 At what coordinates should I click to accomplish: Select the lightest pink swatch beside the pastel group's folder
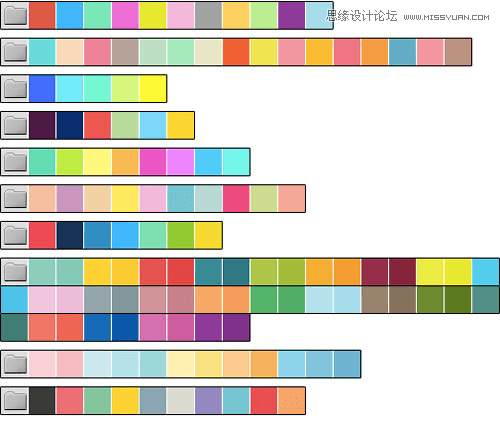coord(42,364)
